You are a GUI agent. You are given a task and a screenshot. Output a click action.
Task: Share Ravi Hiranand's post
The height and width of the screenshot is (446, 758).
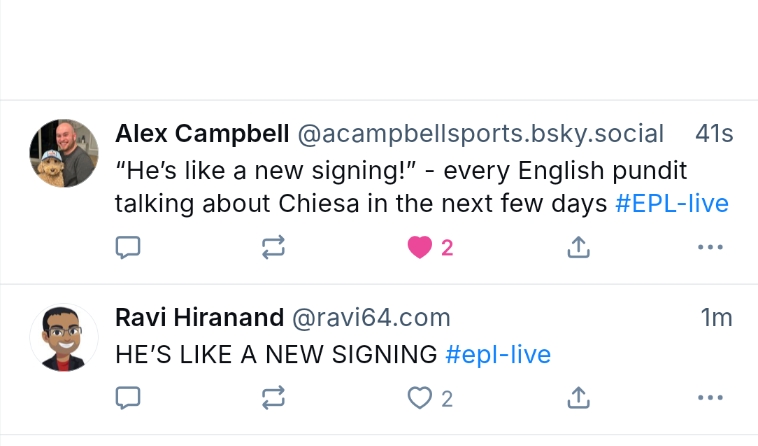(x=578, y=398)
